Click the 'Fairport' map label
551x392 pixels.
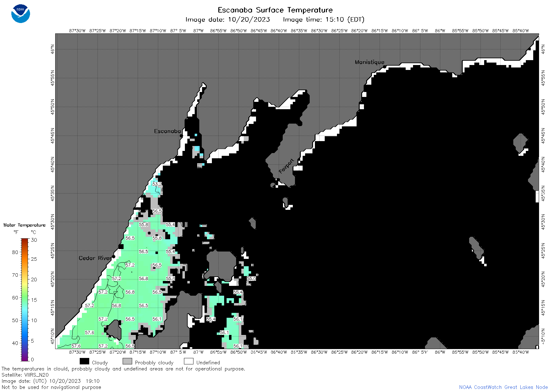286,166
